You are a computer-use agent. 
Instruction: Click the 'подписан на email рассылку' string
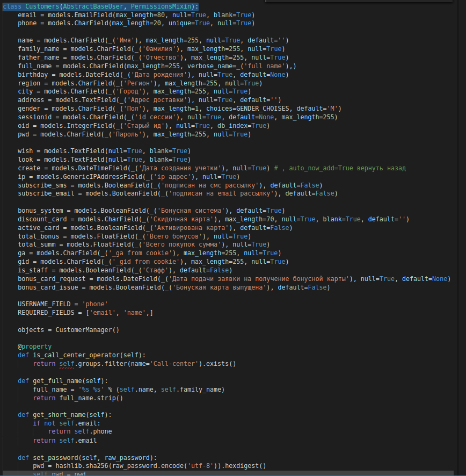[221, 193]
